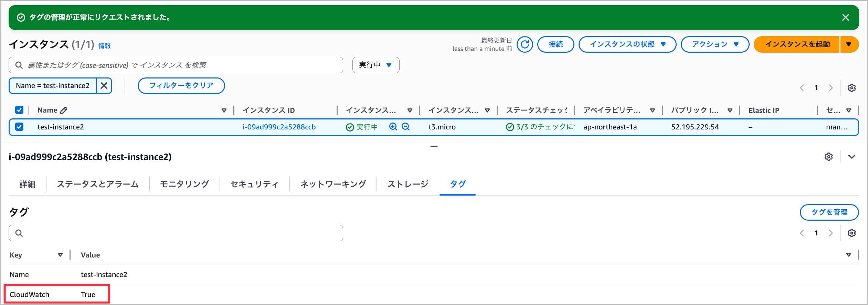Toggle the select-all instances header checkbox
The height and width of the screenshot is (305, 868).
tap(19, 110)
